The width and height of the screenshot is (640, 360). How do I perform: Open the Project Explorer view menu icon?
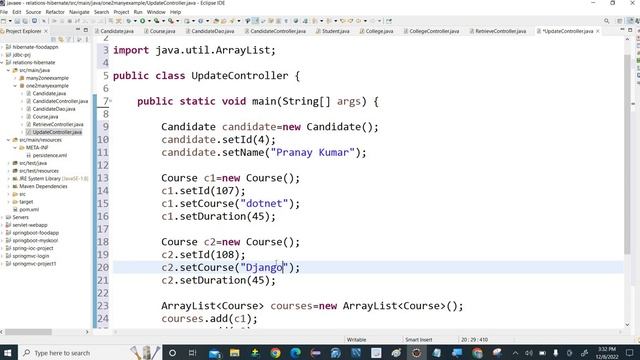(x=87, y=39)
